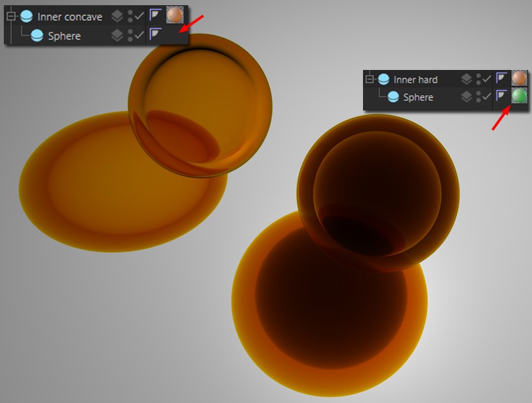
Task: Select the orange material tag on Inner concave
Action: [174, 15]
